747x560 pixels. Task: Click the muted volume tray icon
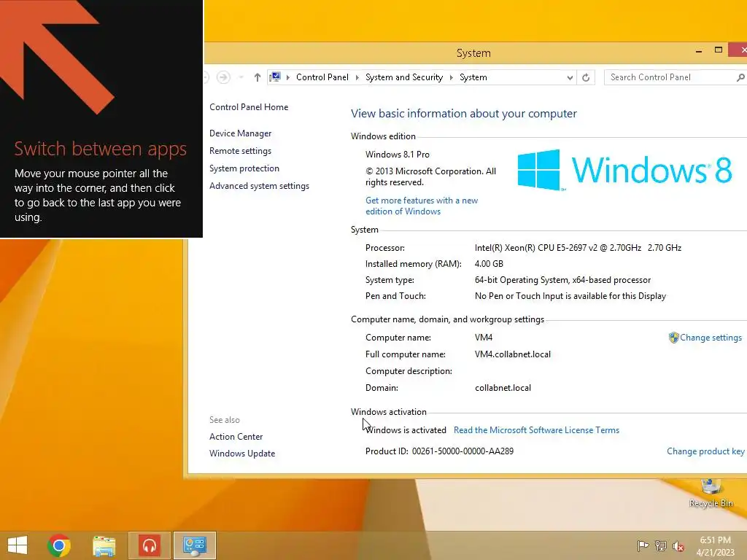(x=678, y=546)
